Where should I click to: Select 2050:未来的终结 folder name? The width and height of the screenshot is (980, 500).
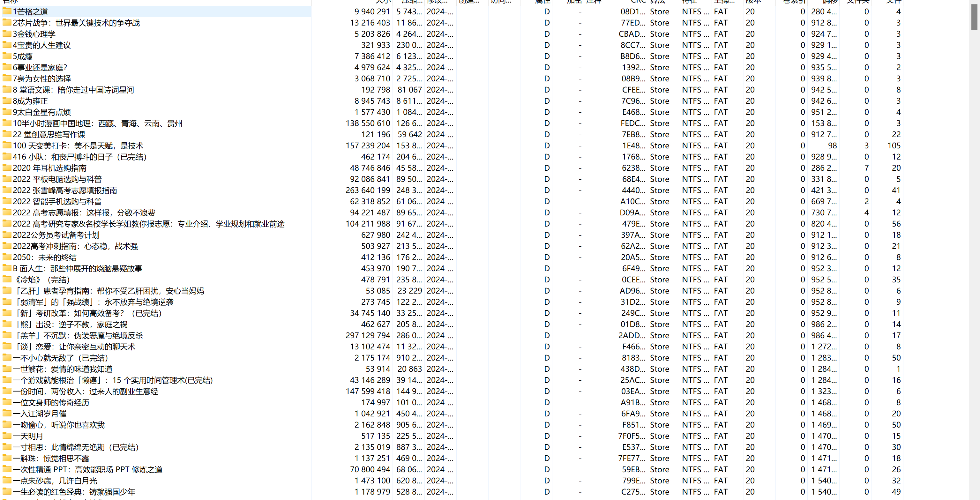click(44, 257)
